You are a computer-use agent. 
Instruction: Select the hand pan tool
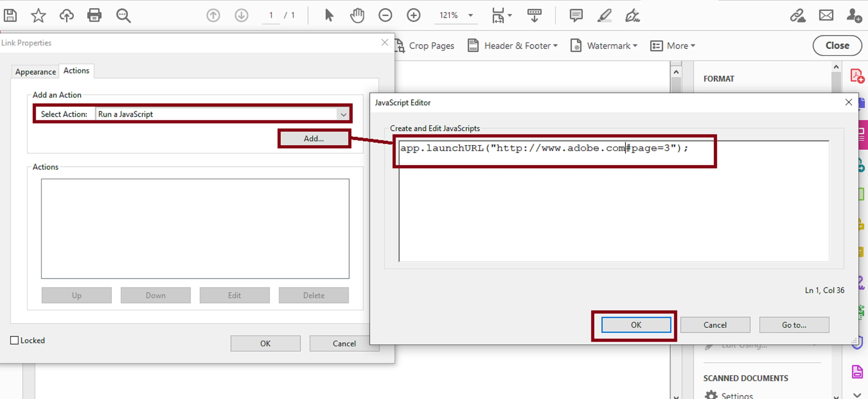357,15
